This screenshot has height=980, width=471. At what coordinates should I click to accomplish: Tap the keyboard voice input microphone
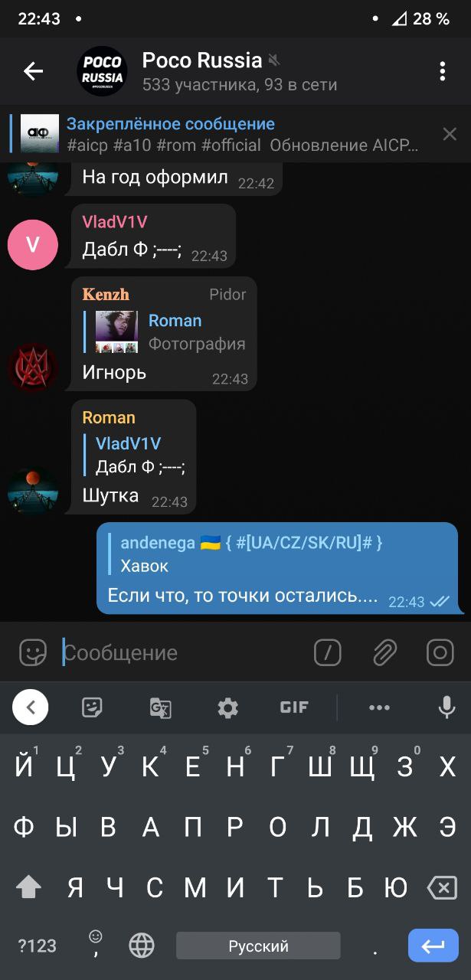[447, 707]
